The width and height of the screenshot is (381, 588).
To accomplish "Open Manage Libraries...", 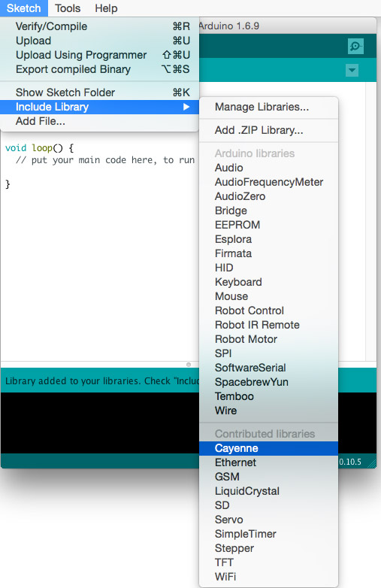I will tap(268, 107).
